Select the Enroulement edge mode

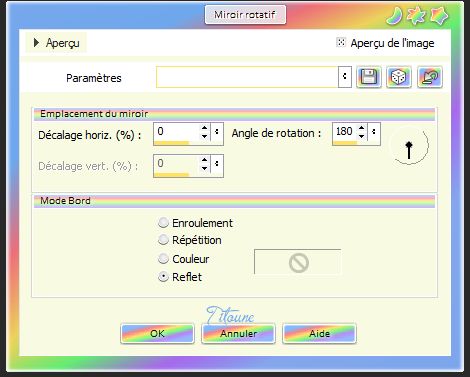[x=163, y=223]
